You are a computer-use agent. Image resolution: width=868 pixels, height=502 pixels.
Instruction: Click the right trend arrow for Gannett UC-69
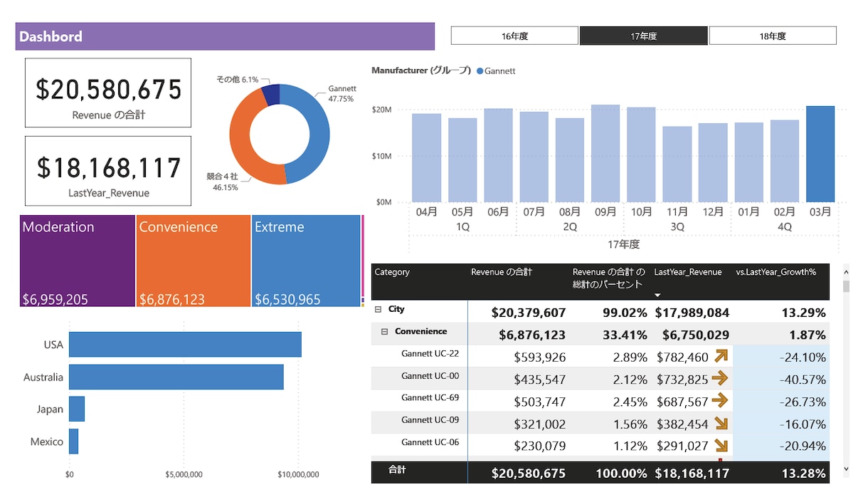[721, 400]
